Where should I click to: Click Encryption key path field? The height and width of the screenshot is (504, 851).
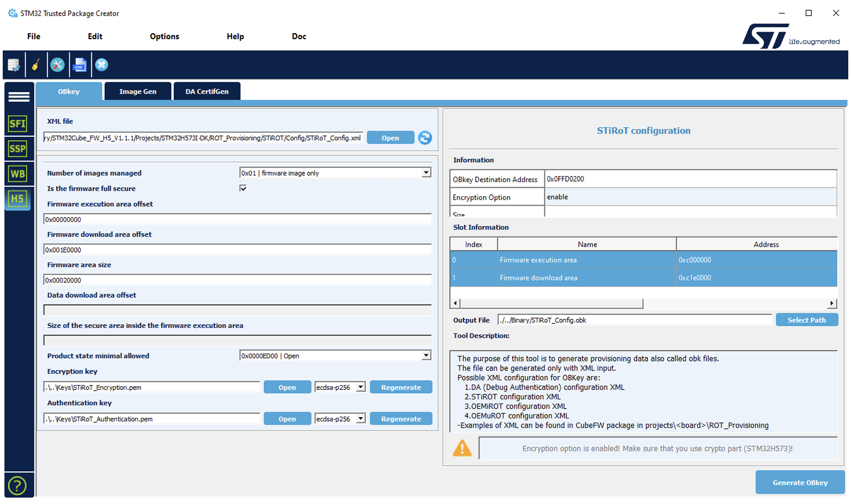152,387
